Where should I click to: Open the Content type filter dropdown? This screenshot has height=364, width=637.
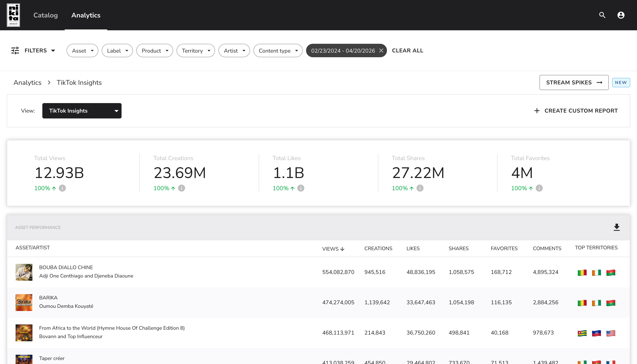pyautogui.click(x=278, y=50)
